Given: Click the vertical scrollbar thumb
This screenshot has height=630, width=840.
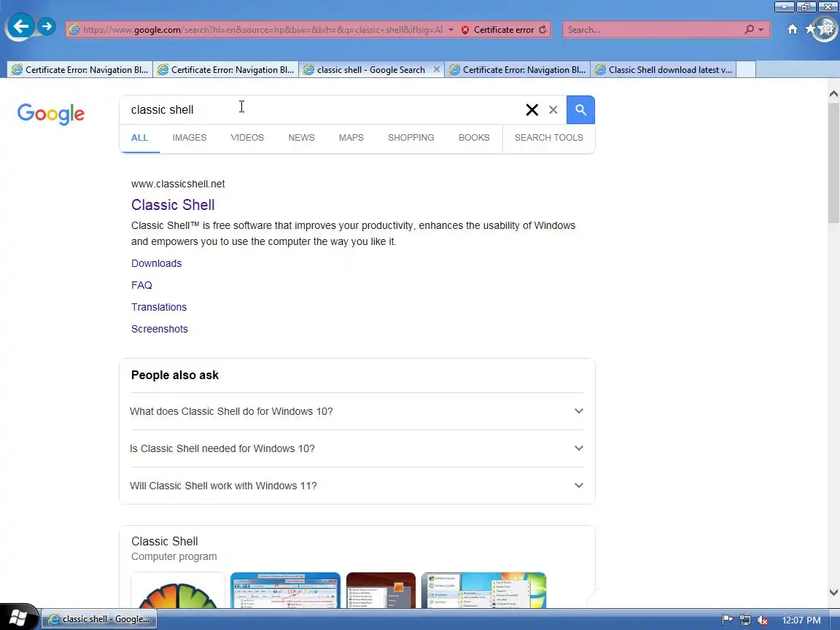Looking at the screenshot, I should pyautogui.click(x=833, y=163).
